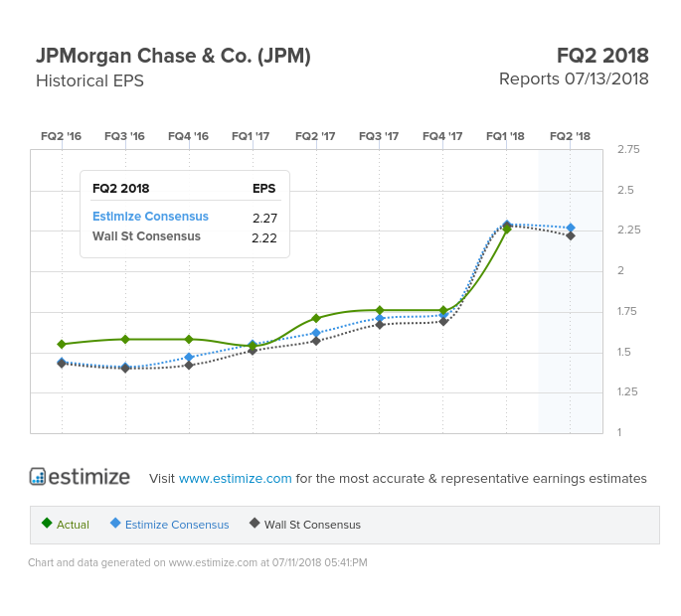The height and width of the screenshot is (616, 681).
Task: Click the FQ4 '16 Wall St gray data point
Action: [x=189, y=366]
